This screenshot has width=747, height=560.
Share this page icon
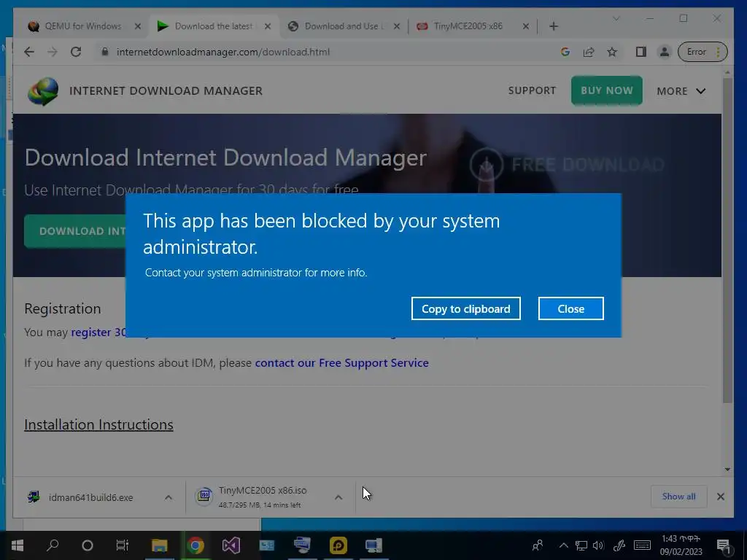click(589, 52)
